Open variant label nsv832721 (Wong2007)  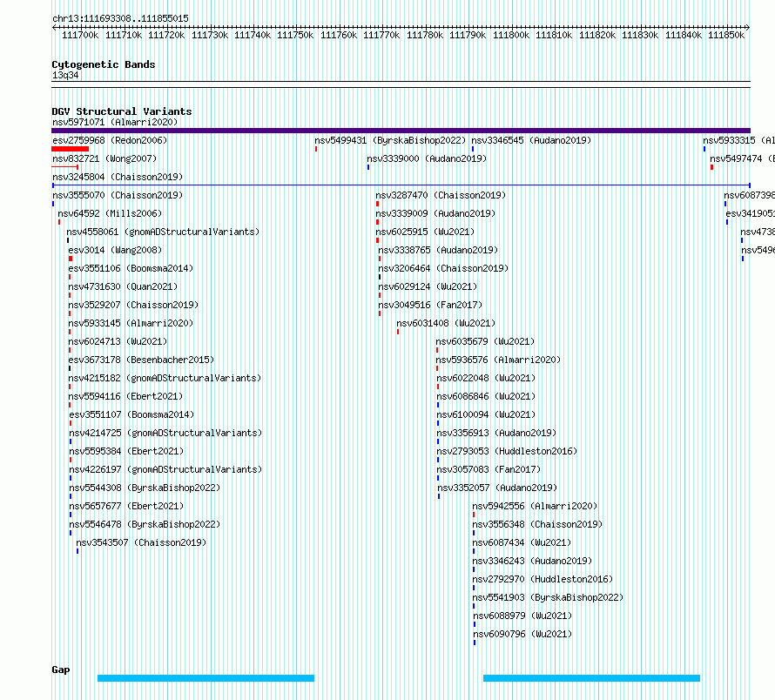click(104, 158)
